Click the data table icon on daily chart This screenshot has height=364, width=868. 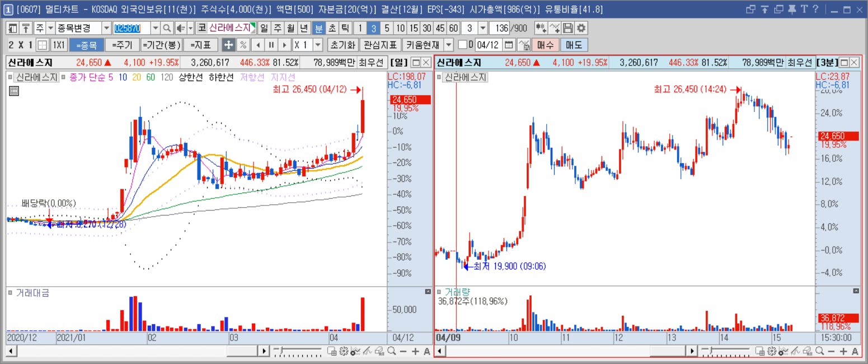pyautogui.click(x=14, y=91)
